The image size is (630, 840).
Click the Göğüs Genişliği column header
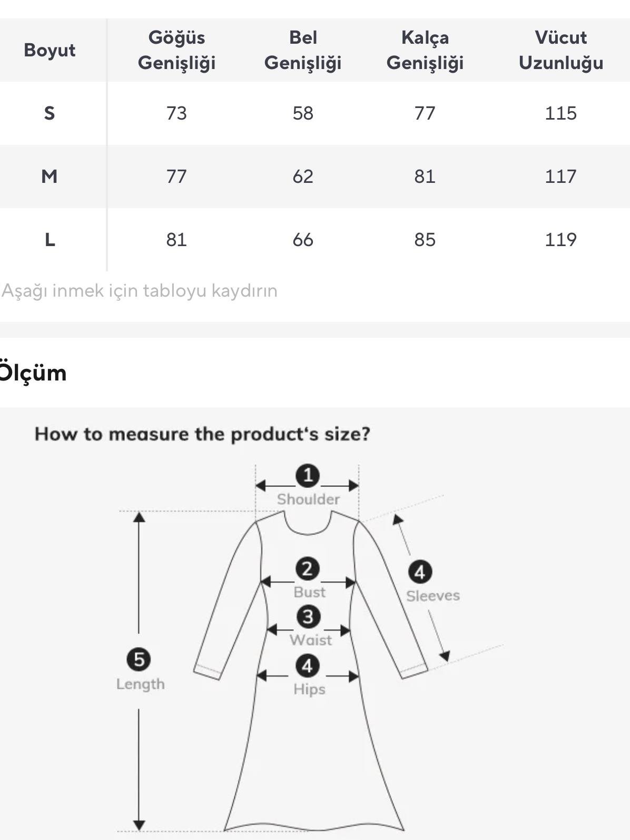(x=176, y=50)
